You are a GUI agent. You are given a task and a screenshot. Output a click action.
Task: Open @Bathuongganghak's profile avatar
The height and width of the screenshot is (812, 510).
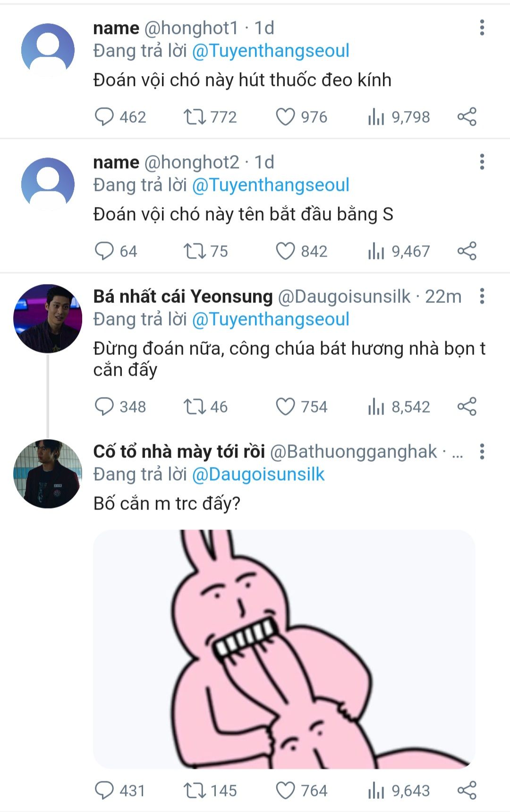[x=48, y=474]
